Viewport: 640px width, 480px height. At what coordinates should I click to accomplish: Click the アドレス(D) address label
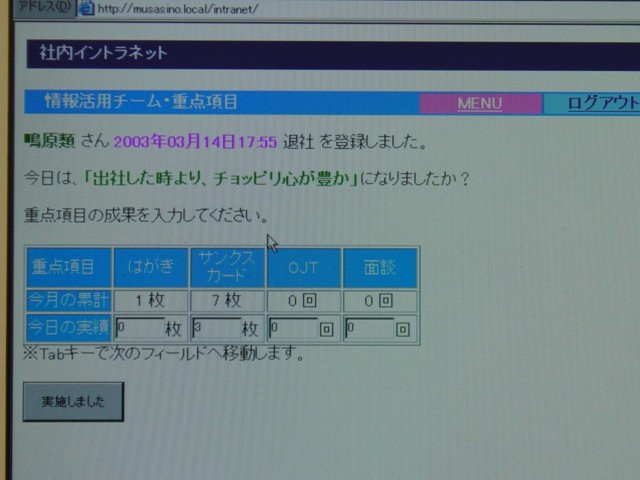click(44, 7)
